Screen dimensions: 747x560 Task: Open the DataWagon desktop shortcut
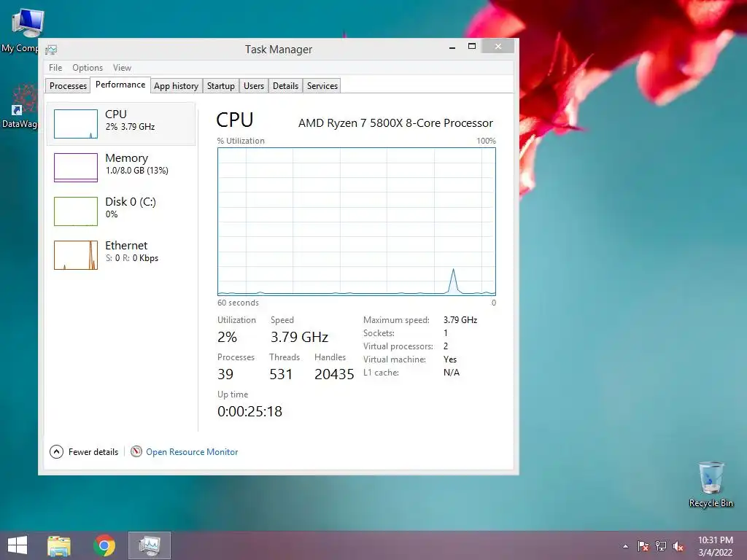tap(20, 106)
